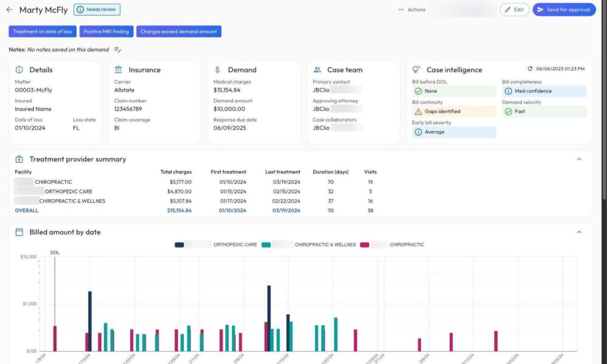Click the refresh icon in Case intelligence
607x364 pixels.
coord(530,69)
